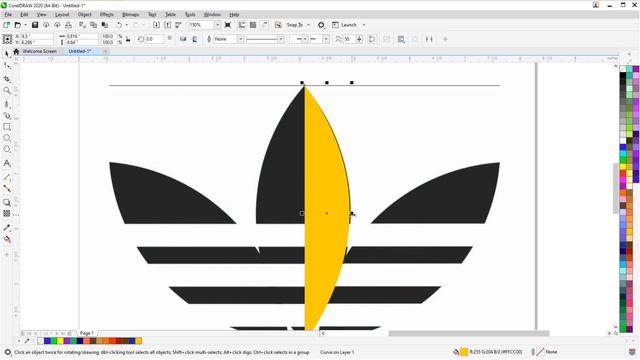Click the Open folder icon
The height and width of the screenshot is (360, 640).
[17, 25]
